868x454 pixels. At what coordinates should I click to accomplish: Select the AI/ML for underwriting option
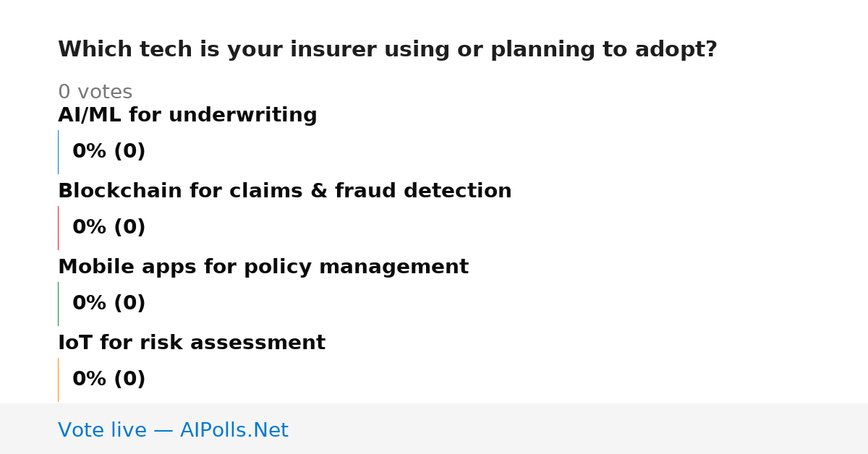(x=187, y=116)
